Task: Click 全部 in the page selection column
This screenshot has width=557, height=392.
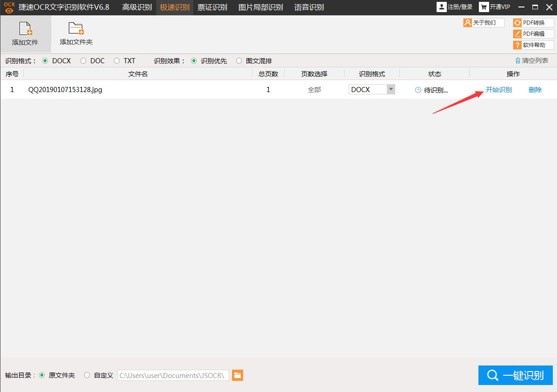Action: click(x=314, y=89)
